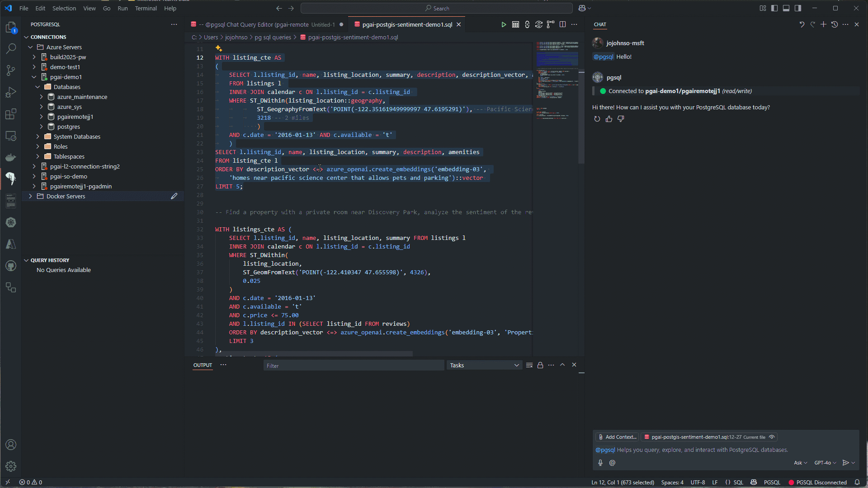Screen dimensions: 868x488
Task: Run the SQL query with play button
Action: click(504, 24)
